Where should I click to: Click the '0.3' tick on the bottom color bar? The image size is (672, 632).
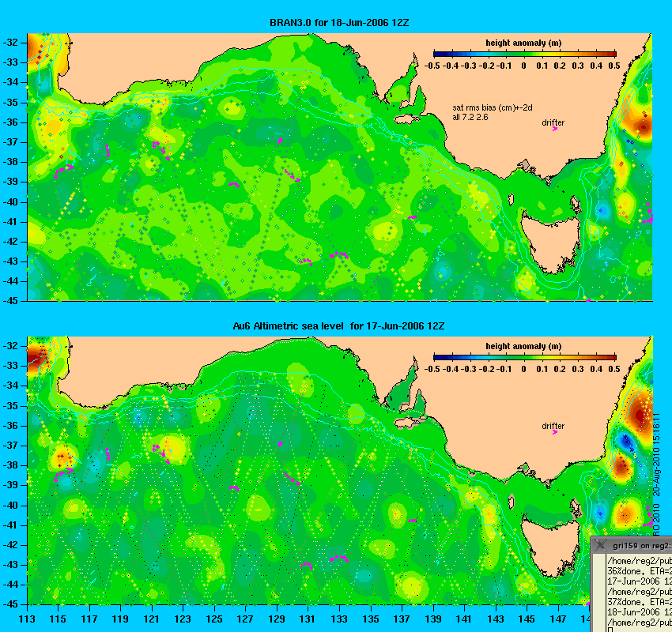(x=578, y=369)
